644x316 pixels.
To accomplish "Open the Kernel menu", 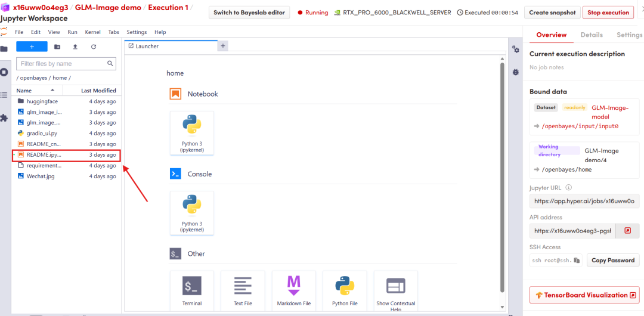I will pos(92,32).
